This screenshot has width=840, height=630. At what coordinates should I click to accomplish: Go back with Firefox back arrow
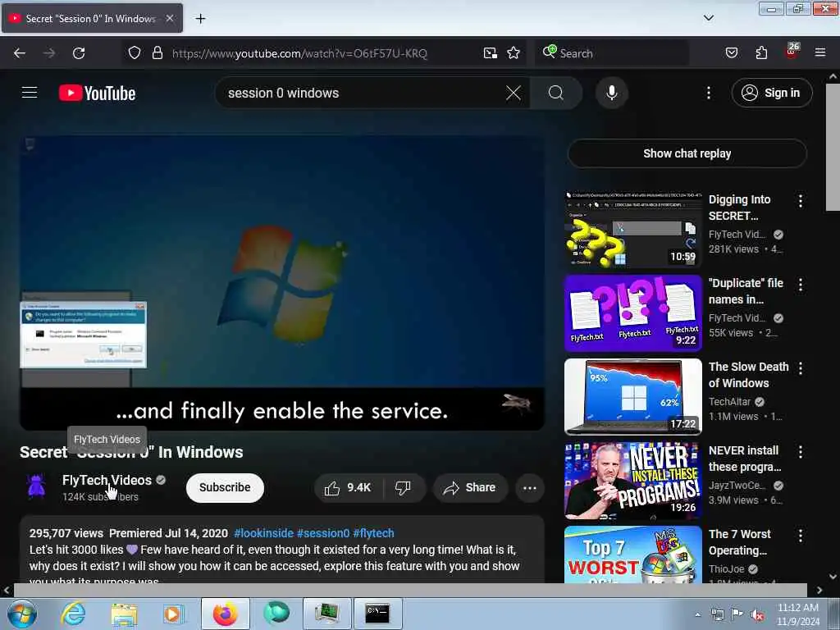click(20, 53)
